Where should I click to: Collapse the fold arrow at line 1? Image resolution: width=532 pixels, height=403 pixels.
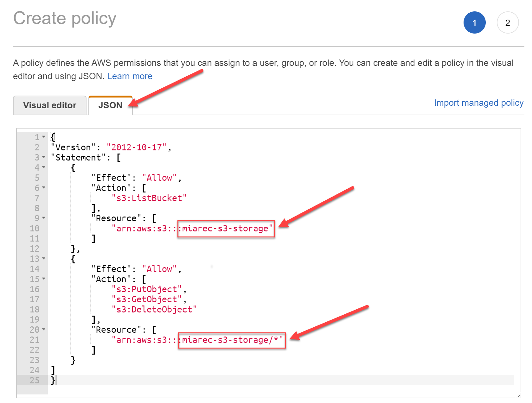44,137
